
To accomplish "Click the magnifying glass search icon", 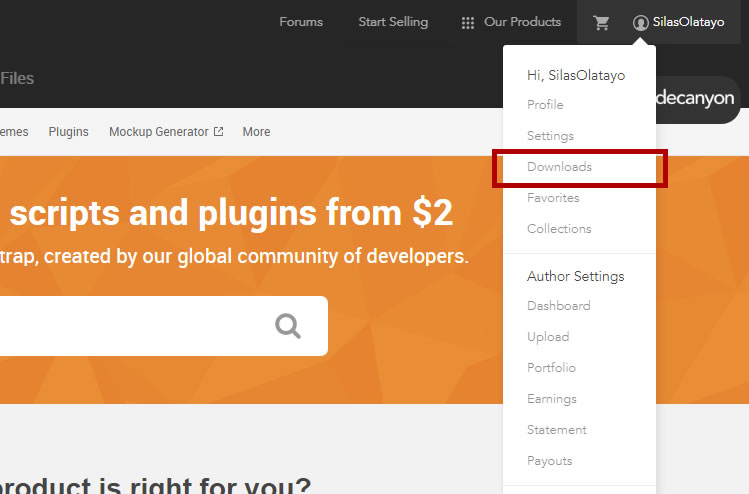I will [x=288, y=326].
